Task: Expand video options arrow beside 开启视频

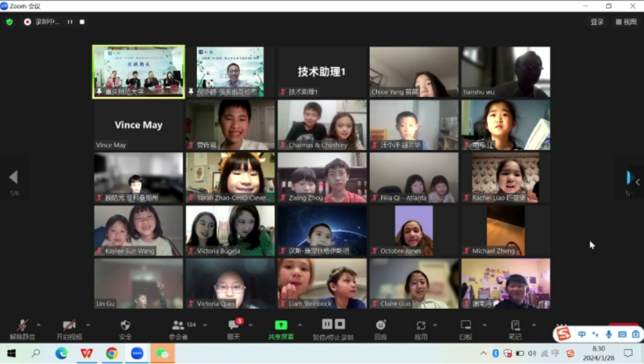Action: [x=88, y=325]
